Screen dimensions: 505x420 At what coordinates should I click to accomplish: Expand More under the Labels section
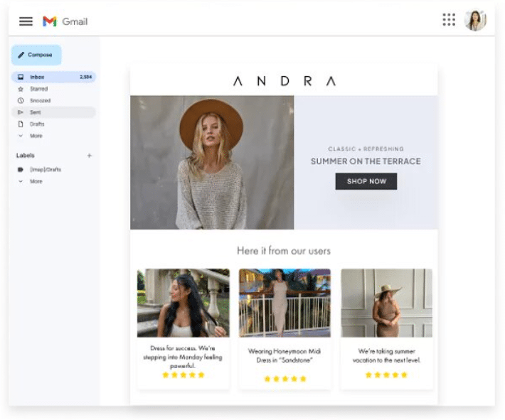36,181
